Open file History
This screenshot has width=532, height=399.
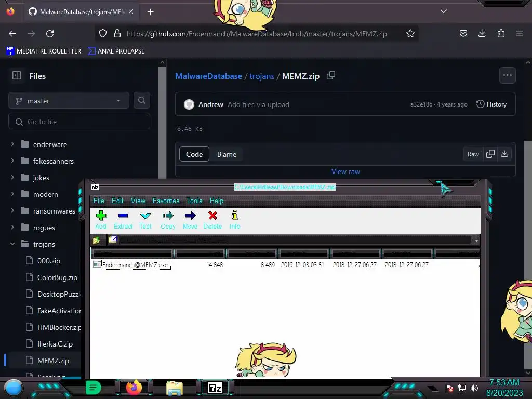pyautogui.click(x=491, y=104)
